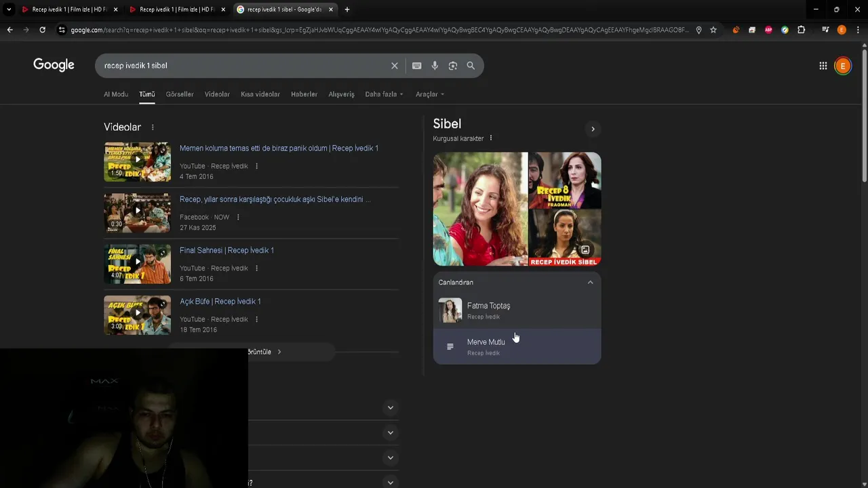Open the tab search dropdown arrow
The height and width of the screenshot is (488, 868).
[9, 9]
